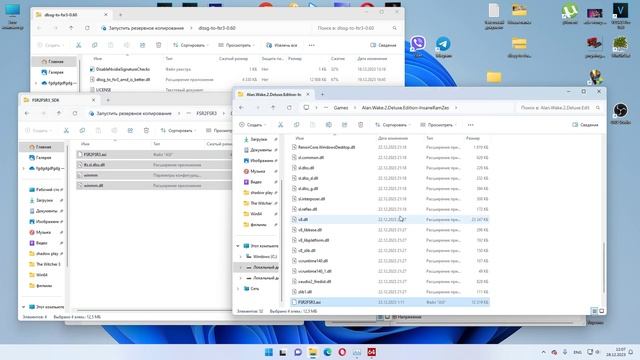Sort by Размер column in Alan Wake window
This screenshot has width=640, height=360.
pos(473,138)
